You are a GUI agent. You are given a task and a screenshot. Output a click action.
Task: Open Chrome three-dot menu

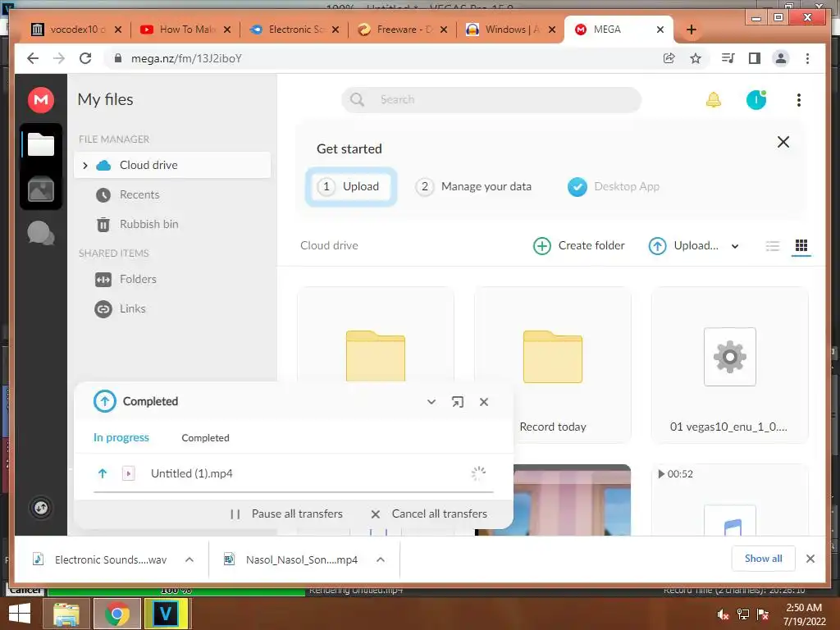(x=807, y=58)
